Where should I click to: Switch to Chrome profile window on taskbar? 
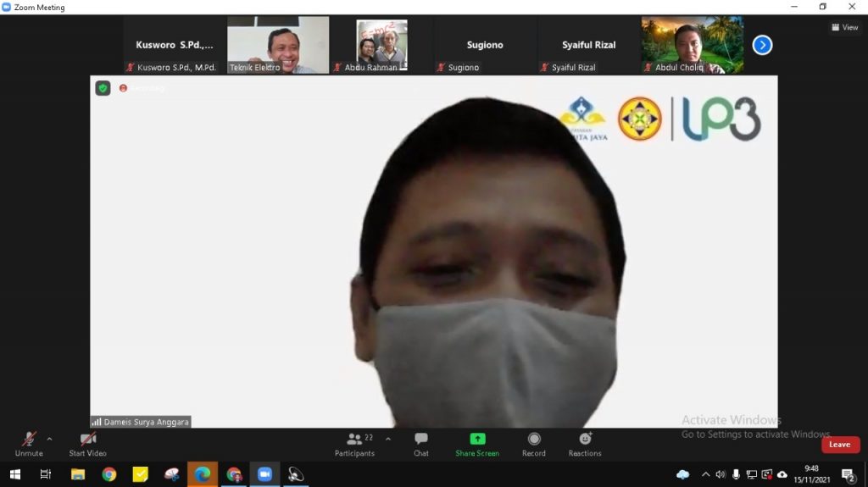click(x=234, y=474)
